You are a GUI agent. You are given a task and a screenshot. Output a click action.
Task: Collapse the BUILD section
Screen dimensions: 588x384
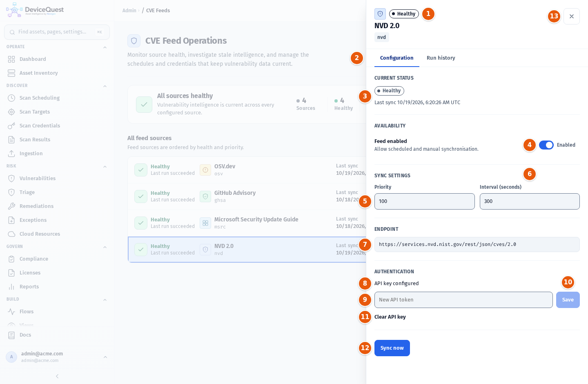105,300
